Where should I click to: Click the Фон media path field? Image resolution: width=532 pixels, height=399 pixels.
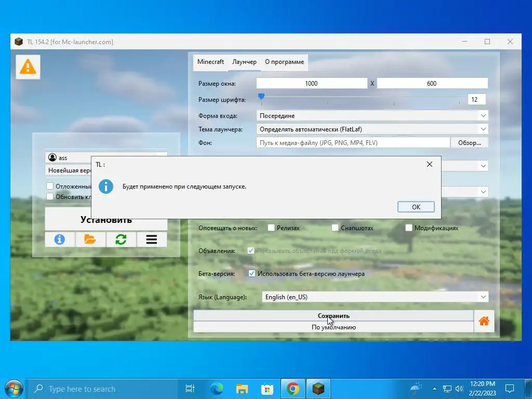(x=353, y=143)
